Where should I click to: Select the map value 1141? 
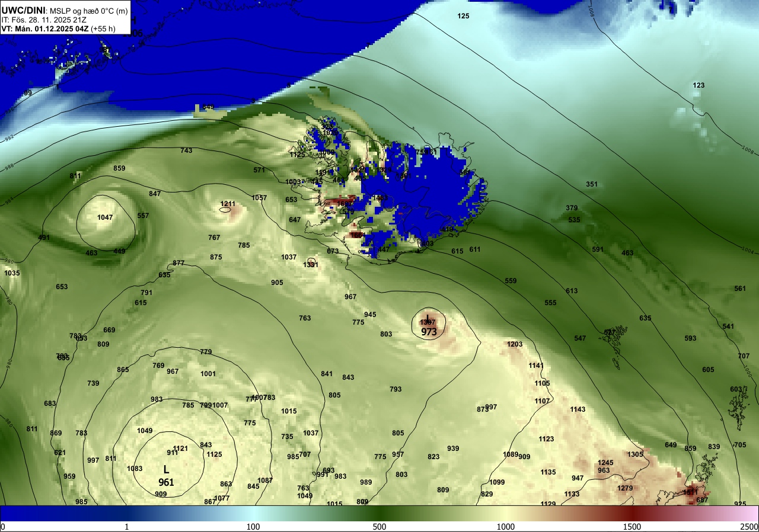coord(536,366)
